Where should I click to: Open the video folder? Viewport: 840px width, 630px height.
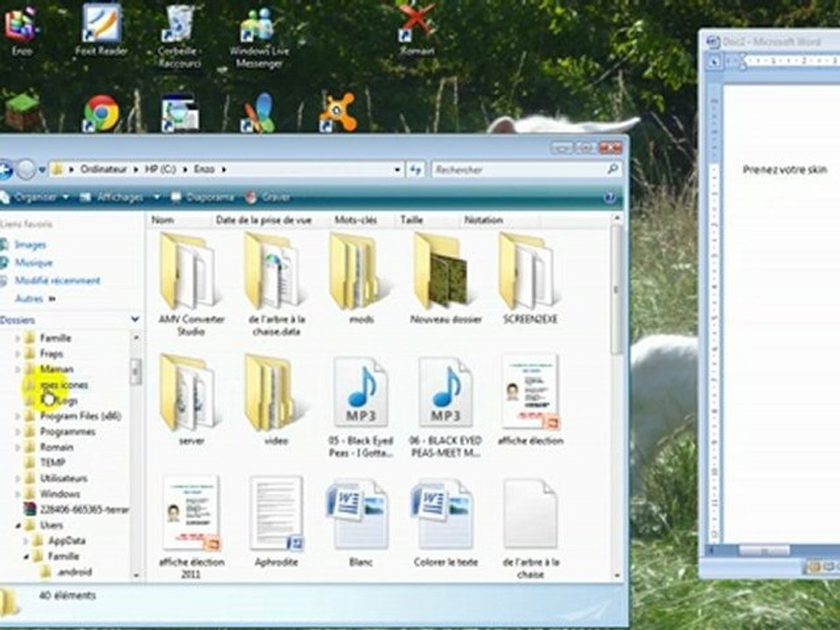276,400
